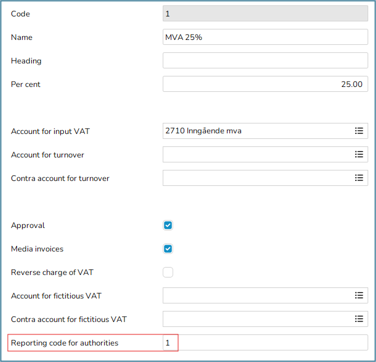Viewport: 376px width, 362px height.
Task: Focus the empty Account for turnover field
Action: (265, 154)
